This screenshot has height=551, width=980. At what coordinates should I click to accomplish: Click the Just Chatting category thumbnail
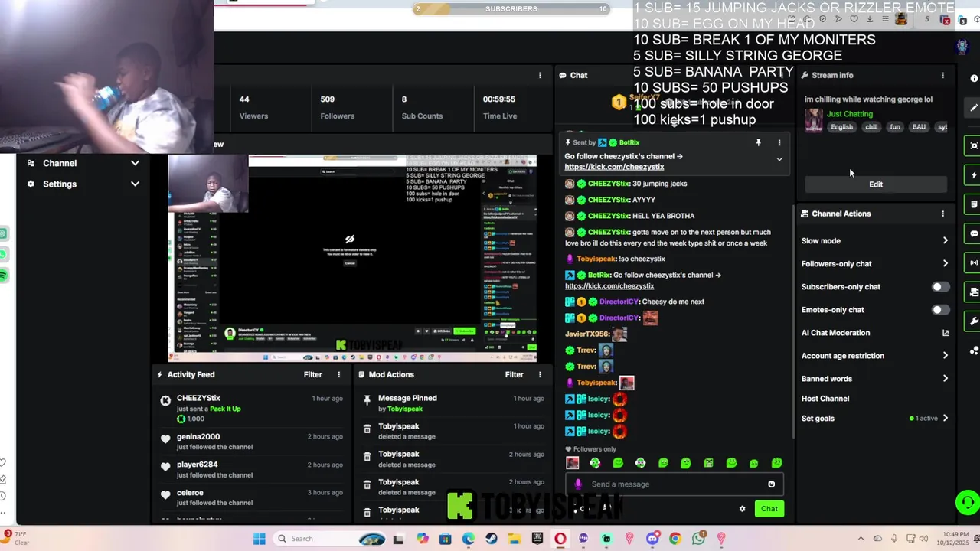point(813,121)
